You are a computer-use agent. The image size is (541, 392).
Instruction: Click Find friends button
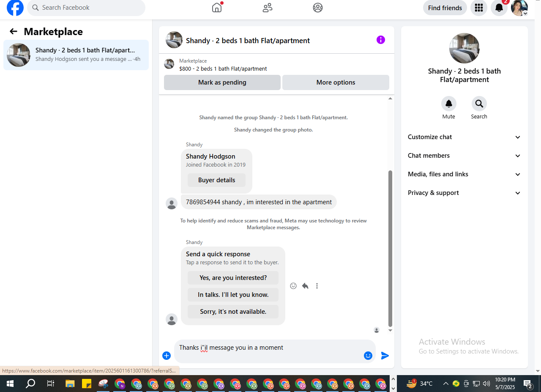click(445, 8)
